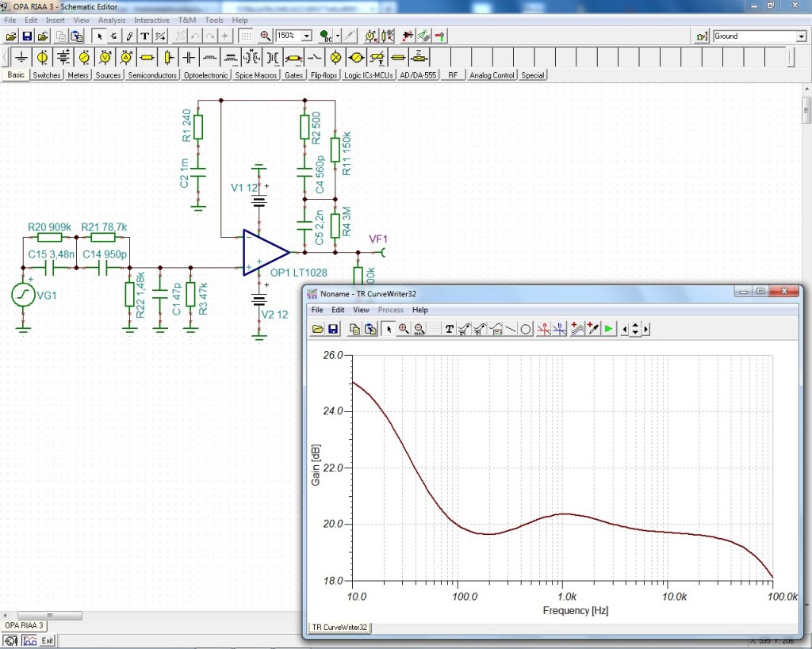Pick the resistor component from the Basic toolbar
This screenshot has width=812, height=649.
point(147,57)
